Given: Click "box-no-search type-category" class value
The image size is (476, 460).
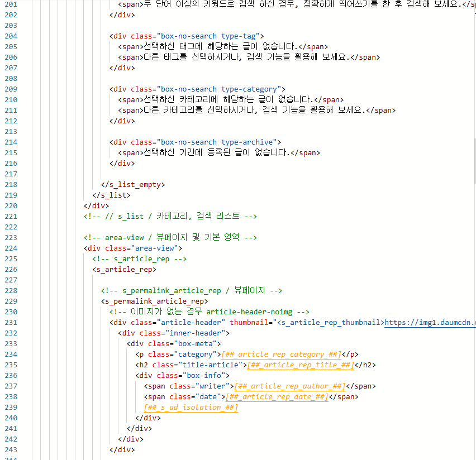Looking at the screenshot, I should pyautogui.click(x=219, y=89).
